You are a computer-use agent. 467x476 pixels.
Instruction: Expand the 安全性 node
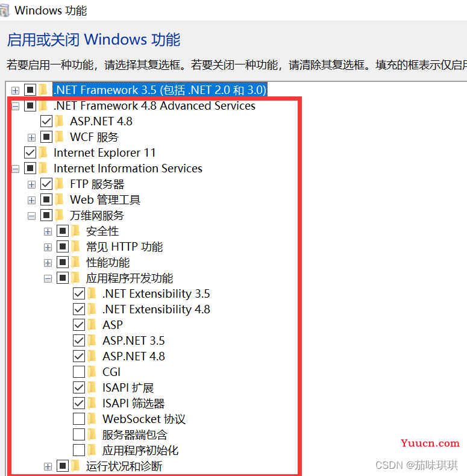(48, 232)
